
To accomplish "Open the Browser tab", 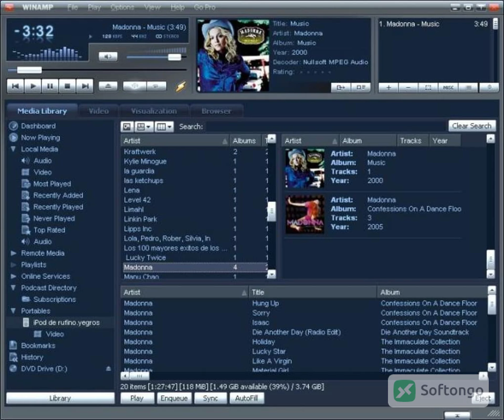I will click(x=217, y=111).
